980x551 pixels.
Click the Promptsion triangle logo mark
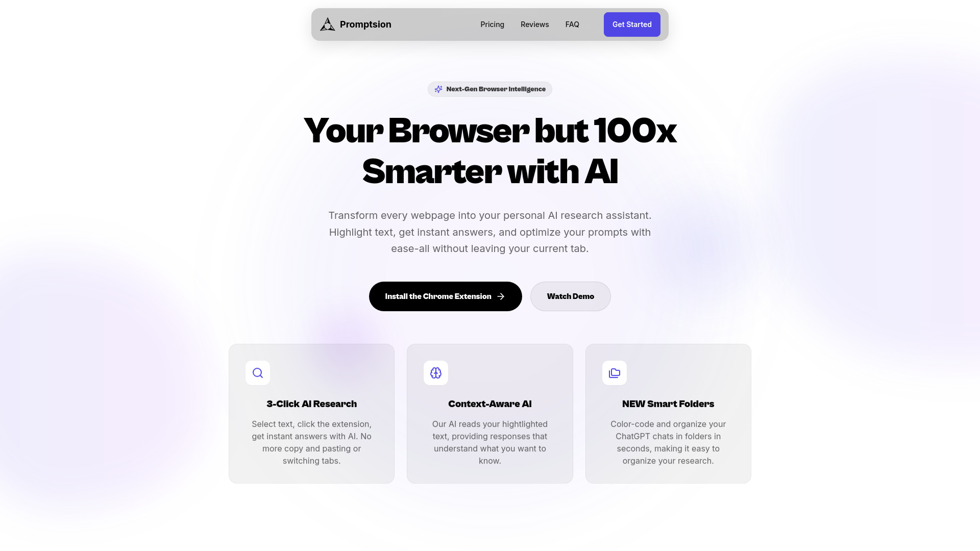[327, 24]
